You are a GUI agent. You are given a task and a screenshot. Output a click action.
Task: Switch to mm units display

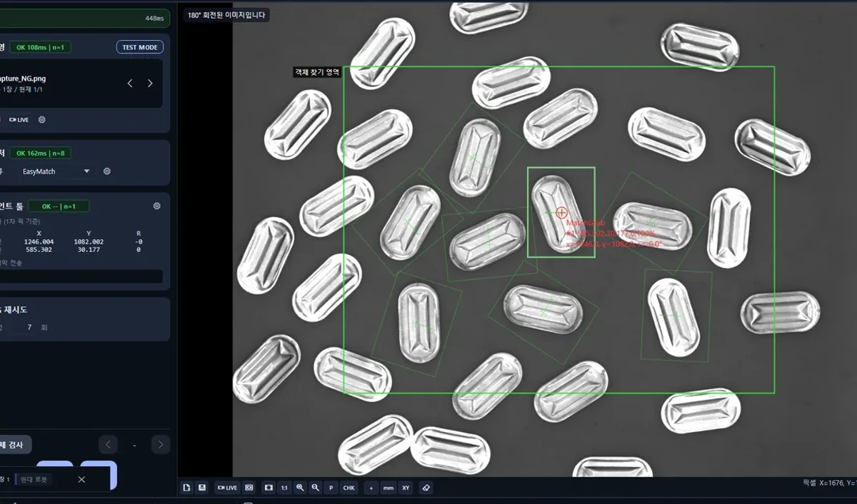pyautogui.click(x=389, y=488)
